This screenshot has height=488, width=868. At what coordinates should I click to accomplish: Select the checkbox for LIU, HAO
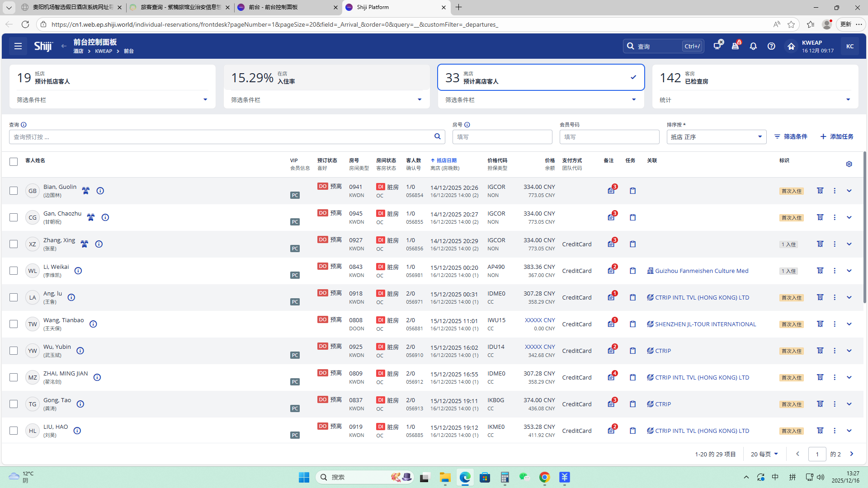14,431
